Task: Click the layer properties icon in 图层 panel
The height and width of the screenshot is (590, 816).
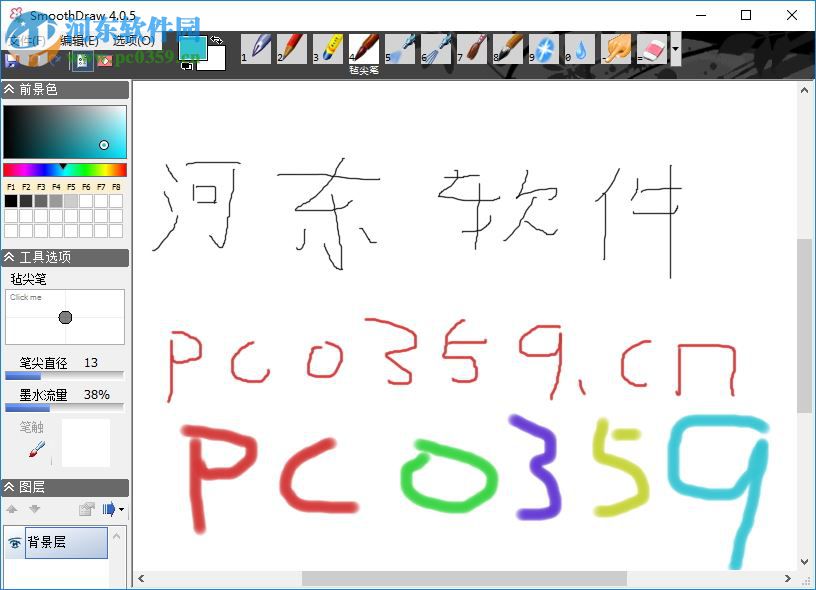Action: 86,508
